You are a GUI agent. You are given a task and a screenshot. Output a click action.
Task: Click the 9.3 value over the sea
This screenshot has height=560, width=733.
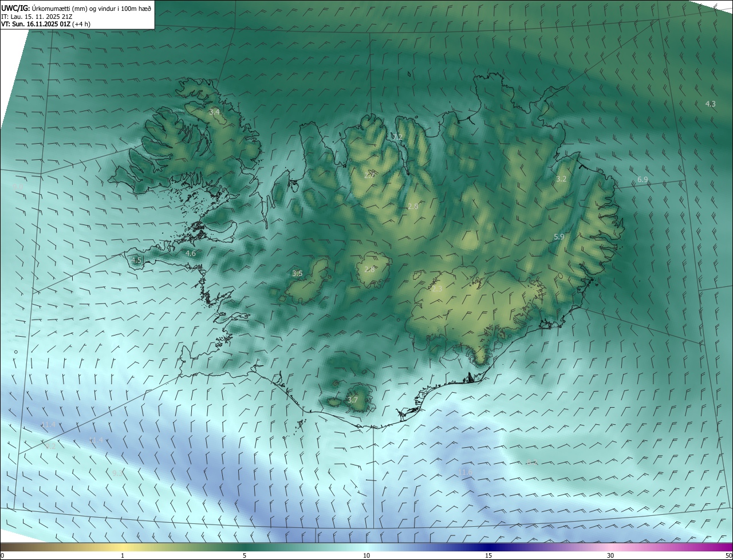(x=117, y=473)
